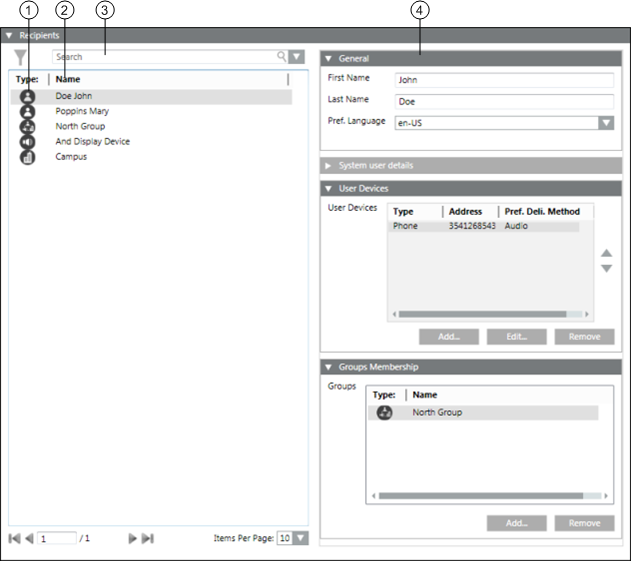
Task: Move user device down with arrow
Action: (605, 268)
